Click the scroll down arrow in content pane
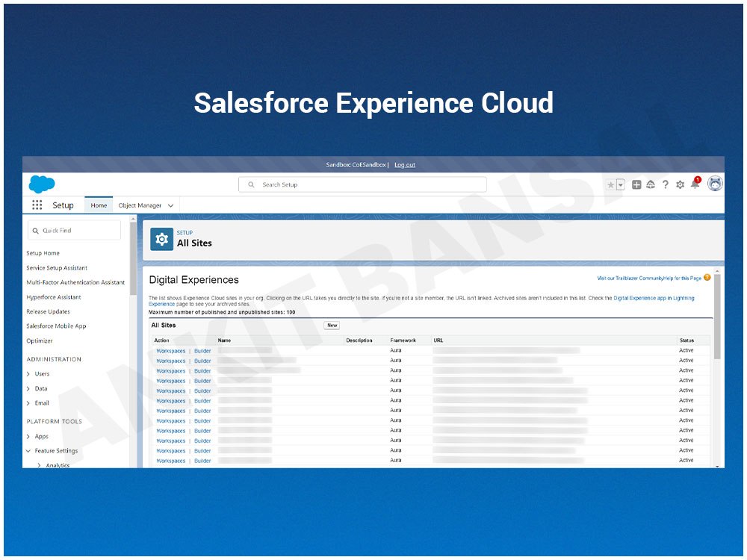Screen dimensions: 747x560 coord(717,466)
